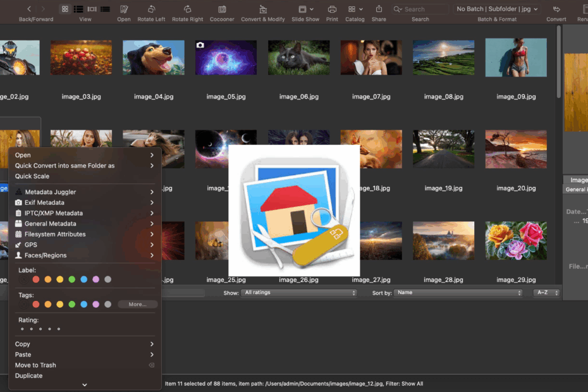Select Quick Scale in the context menu
This screenshot has width=588, height=392.
(32, 176)
